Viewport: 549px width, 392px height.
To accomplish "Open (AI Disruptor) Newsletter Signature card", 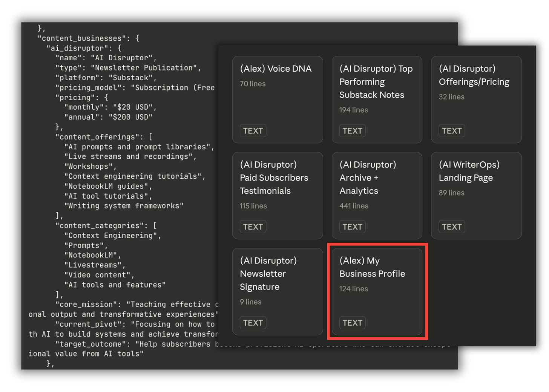I will coord(278,291).
